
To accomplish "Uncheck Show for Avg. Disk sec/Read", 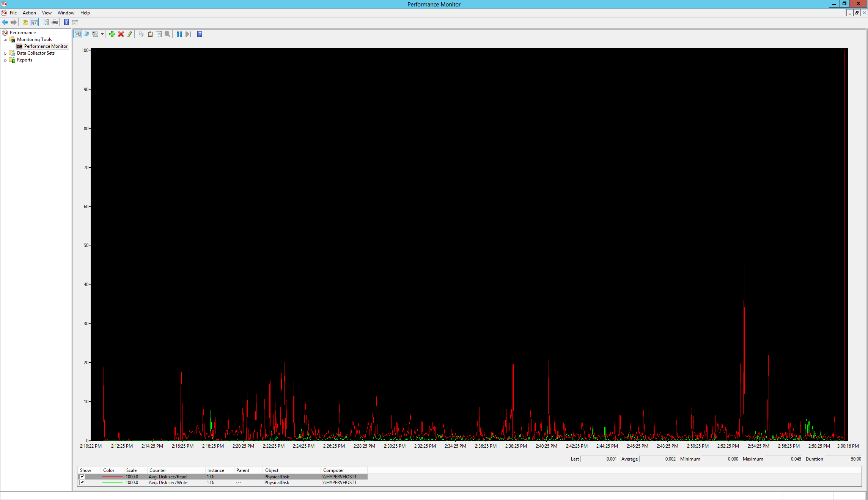I will pos(82,476).
